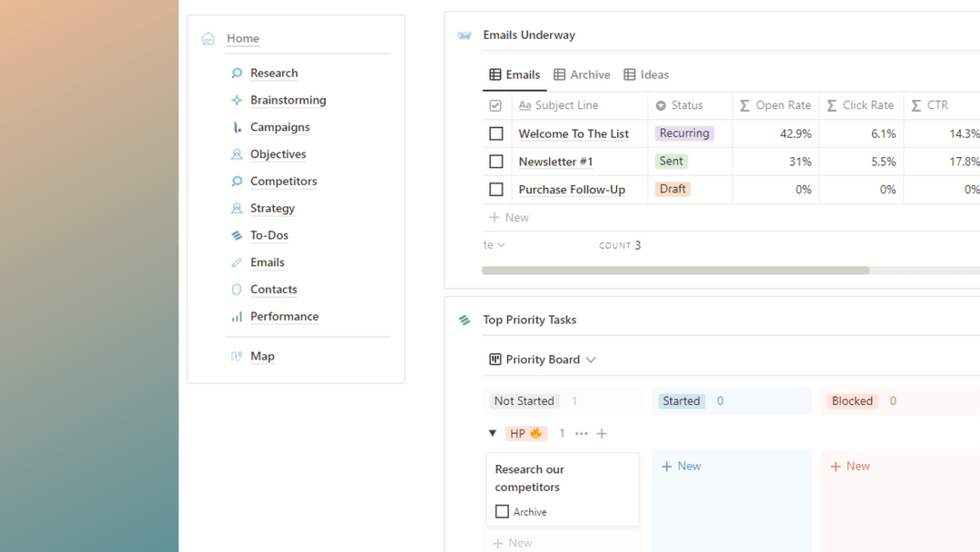Click the Home icon in the sidebar
This screenshot has height=552, width=980.
[x=208, y=38]
